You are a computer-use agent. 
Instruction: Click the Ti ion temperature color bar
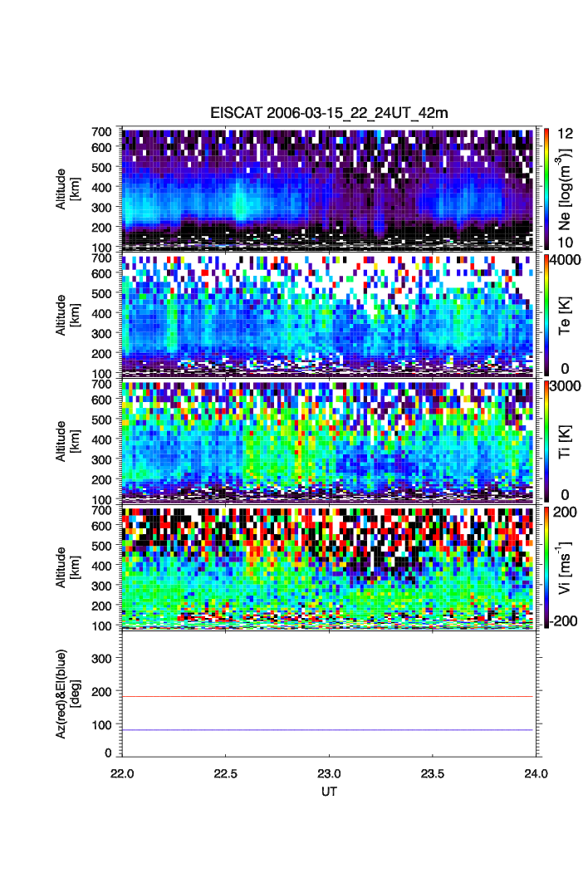tap(545, 440)
